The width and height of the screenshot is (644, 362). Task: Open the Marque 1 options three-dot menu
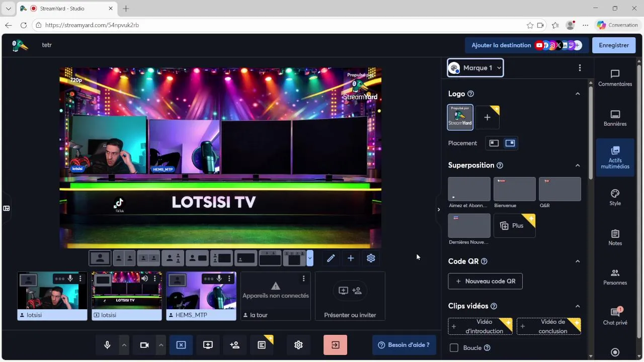point(580,68)
